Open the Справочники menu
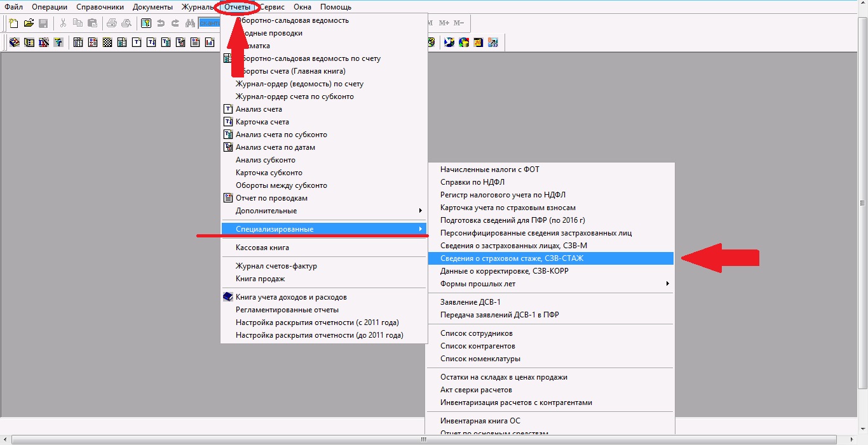Viewport: 868px width, 445px height. [x=100, y=7]
